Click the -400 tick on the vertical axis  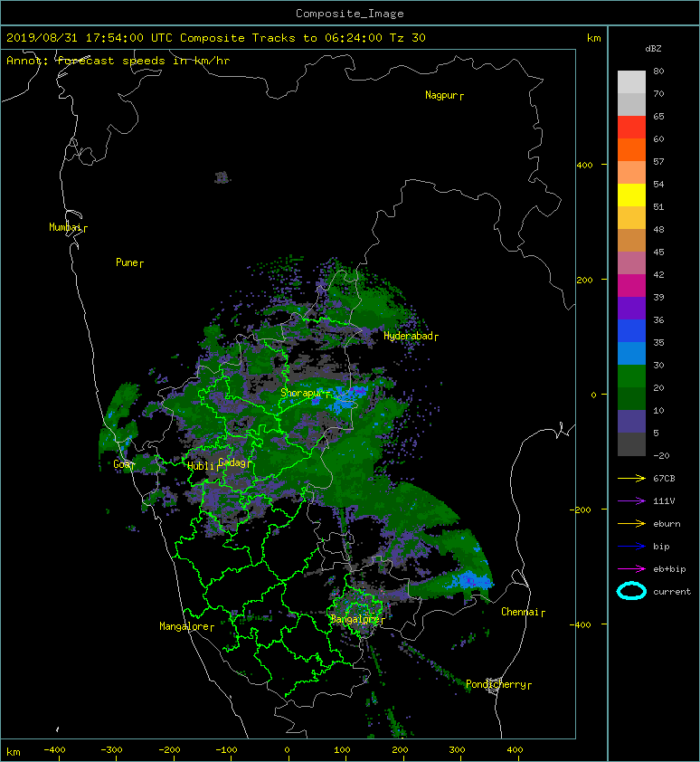click(x=581, y=624)
